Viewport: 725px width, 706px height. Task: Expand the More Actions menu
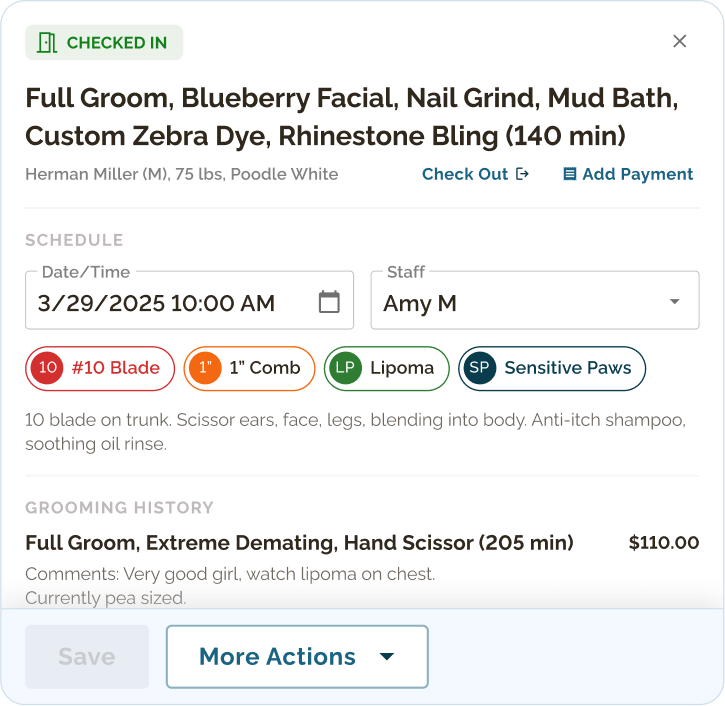297,657
